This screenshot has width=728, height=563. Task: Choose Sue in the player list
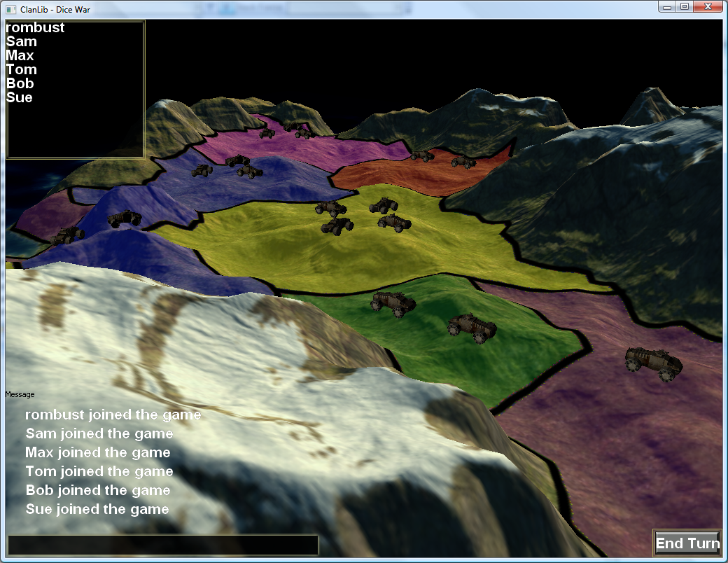coord(20,98)
